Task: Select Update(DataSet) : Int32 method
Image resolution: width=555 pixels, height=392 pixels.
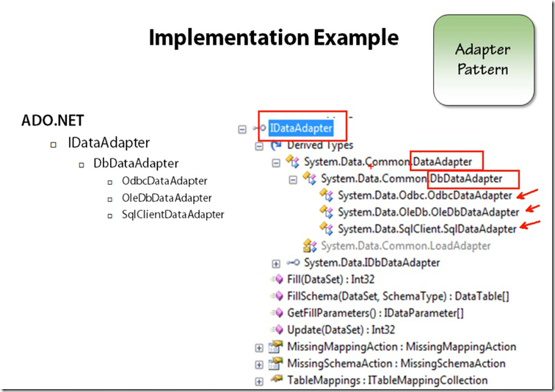Action: pos(341,330)
